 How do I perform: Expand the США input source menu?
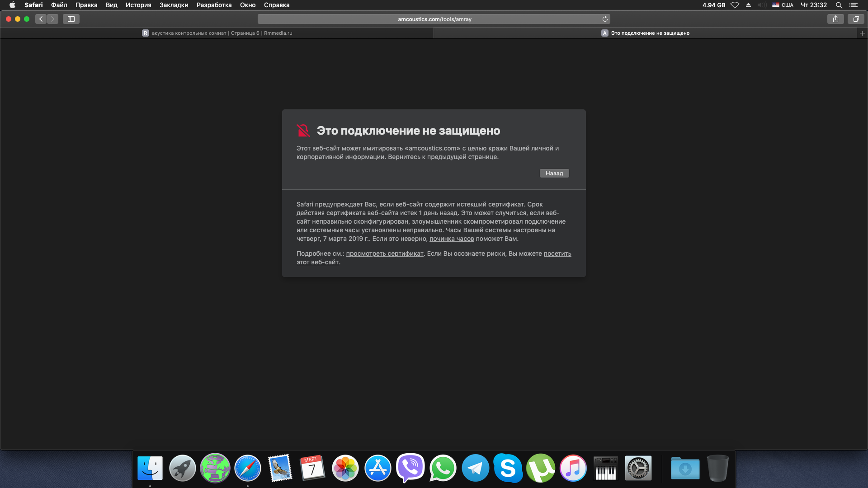click(783, 5)
